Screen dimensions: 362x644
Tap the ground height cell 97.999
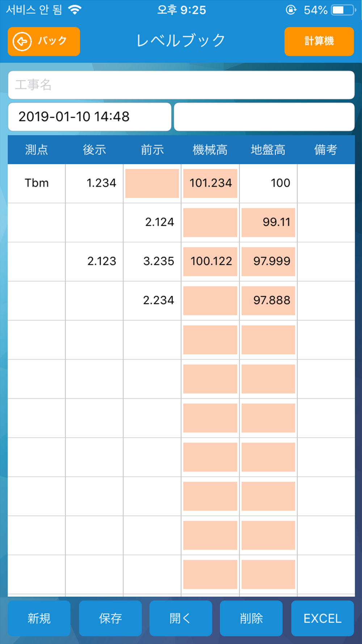[268, 262]
